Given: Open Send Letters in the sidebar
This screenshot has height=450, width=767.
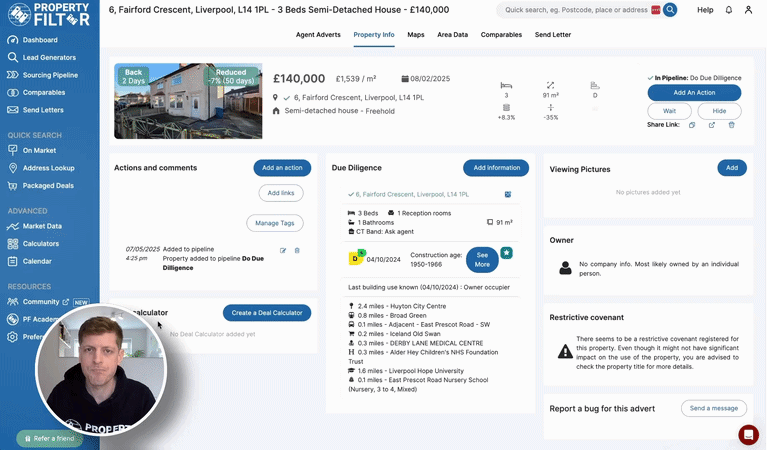Looking at the screenshot, I should tap(35, 110).
